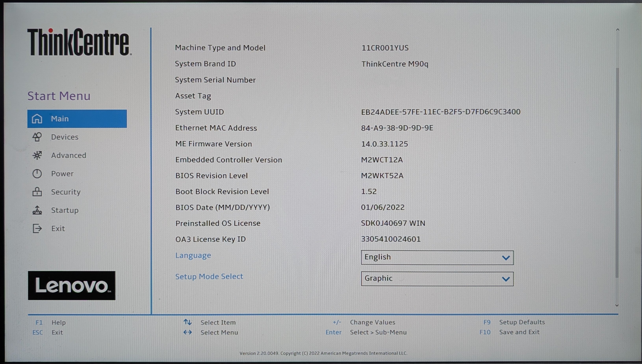642x364 pixels.
Task: Click BIOS Revision value M2WKT52A
Action: (x=382, y=176)
